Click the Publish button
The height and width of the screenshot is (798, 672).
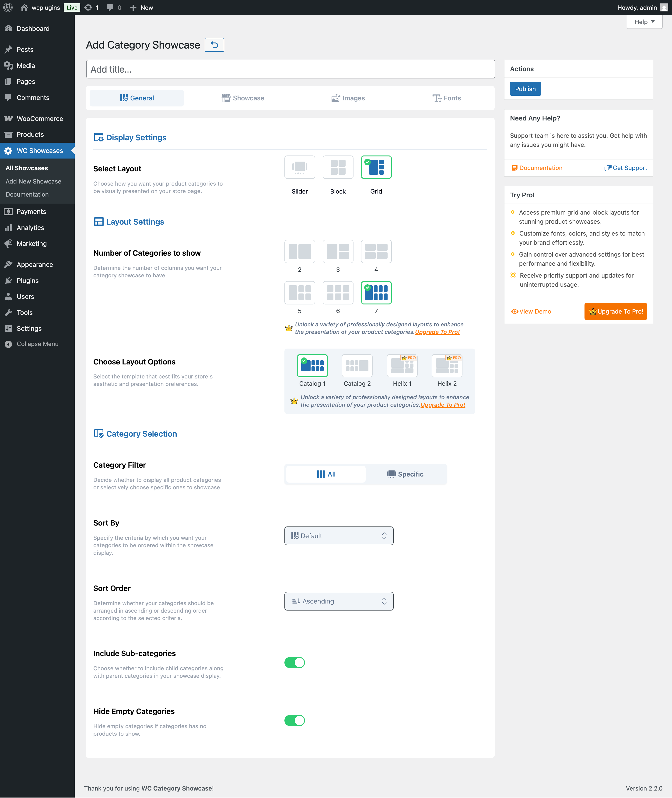(x=525, y=89)
